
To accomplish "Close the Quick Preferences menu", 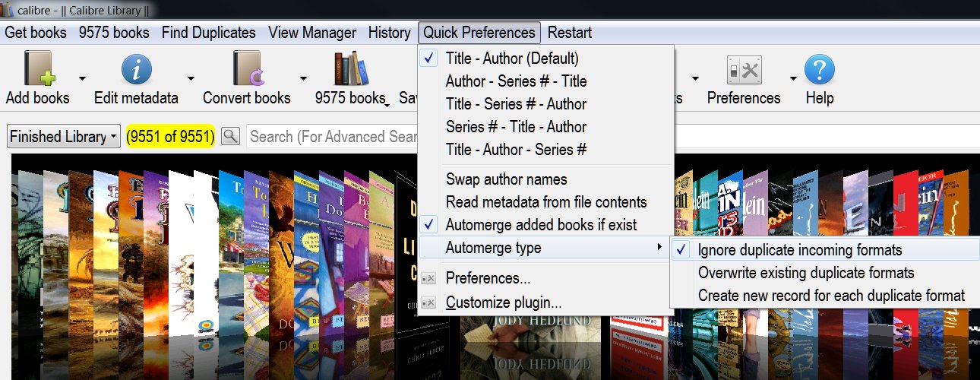I will click(479, 33).
